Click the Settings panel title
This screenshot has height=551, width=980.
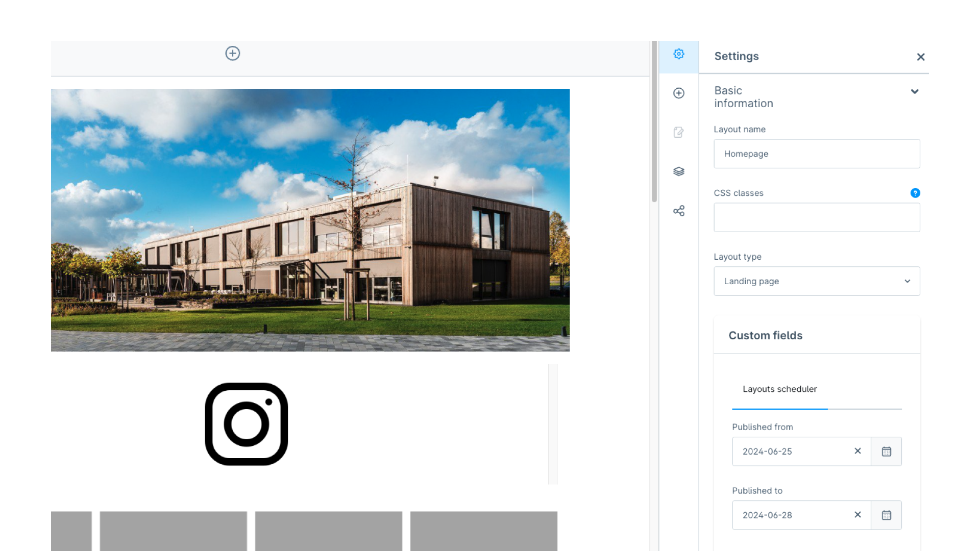[x=737, y=56]
